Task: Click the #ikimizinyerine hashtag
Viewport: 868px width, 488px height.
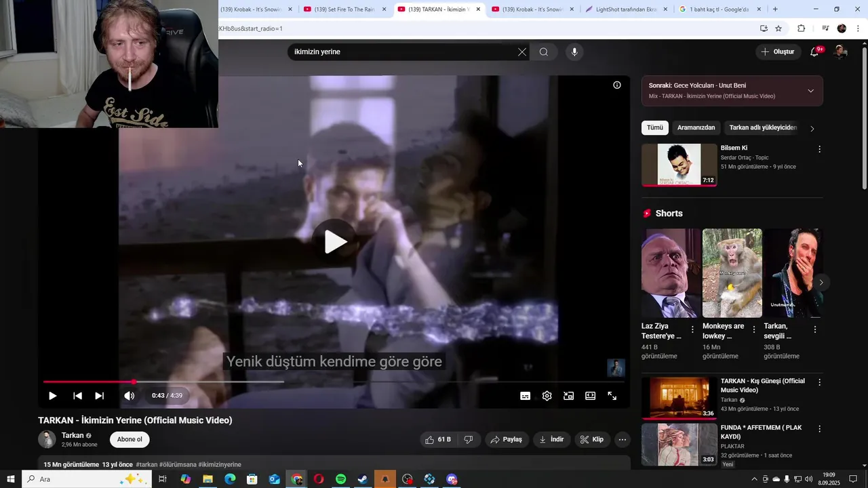Action: 220,465
